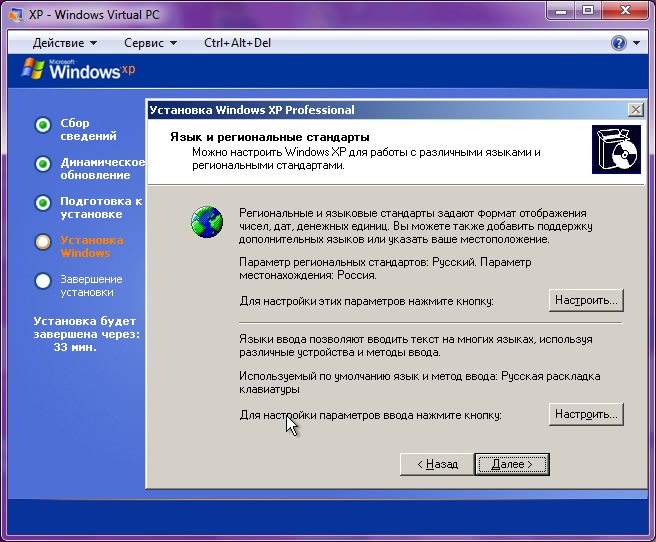This screenshot has height=542, width=656.
Task: Minimize the Windows Virtual PC window
Action: pos(561,11)
